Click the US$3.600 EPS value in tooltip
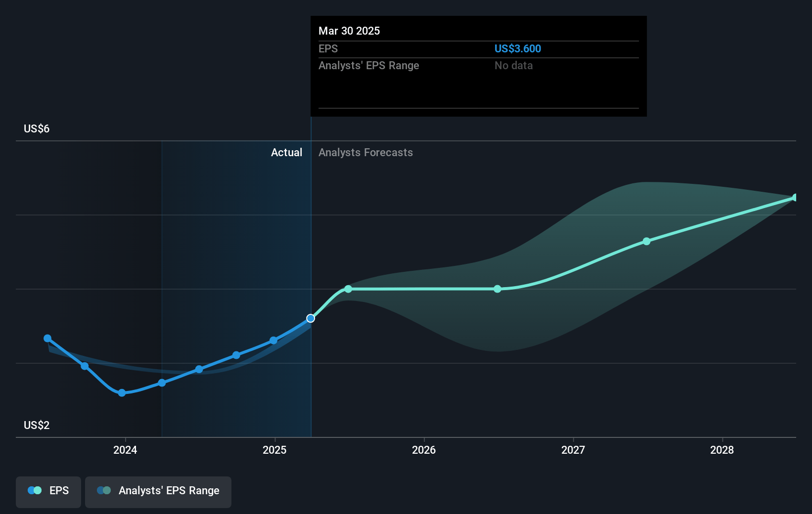The image size is (812, 514). [518, 49]
